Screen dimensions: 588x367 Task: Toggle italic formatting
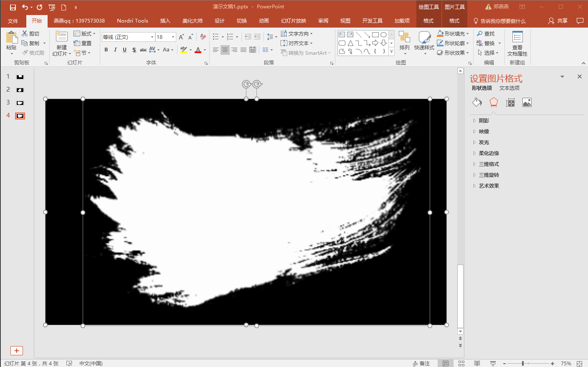[x=115, y=50]
